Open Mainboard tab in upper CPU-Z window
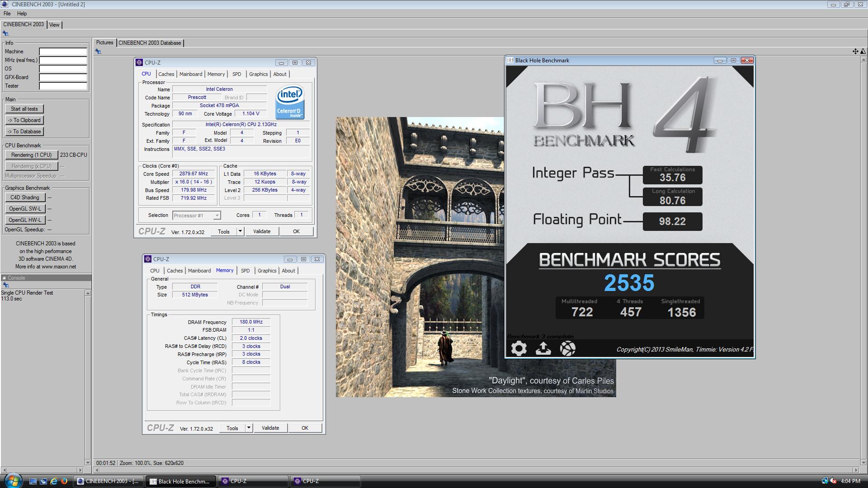Image resolution: width=868 pixels, height=488 pixels. tap(191, 74)
